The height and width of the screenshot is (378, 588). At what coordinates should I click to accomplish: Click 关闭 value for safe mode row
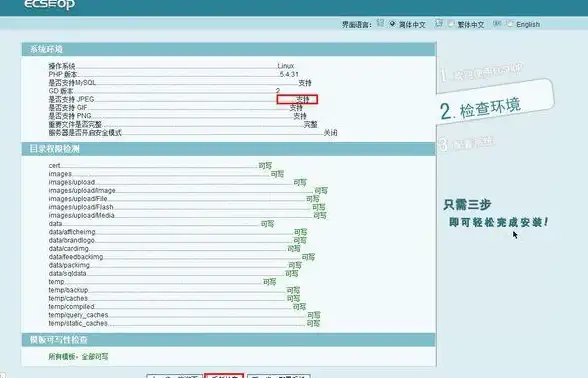pyautogui.click(x=330, y=132)
